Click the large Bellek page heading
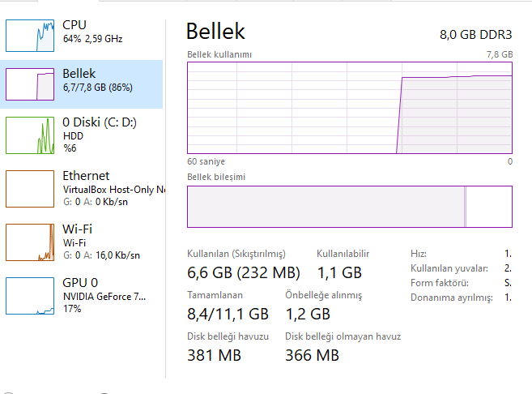This screenshot has height=394, width=532. tap(215, 32)
